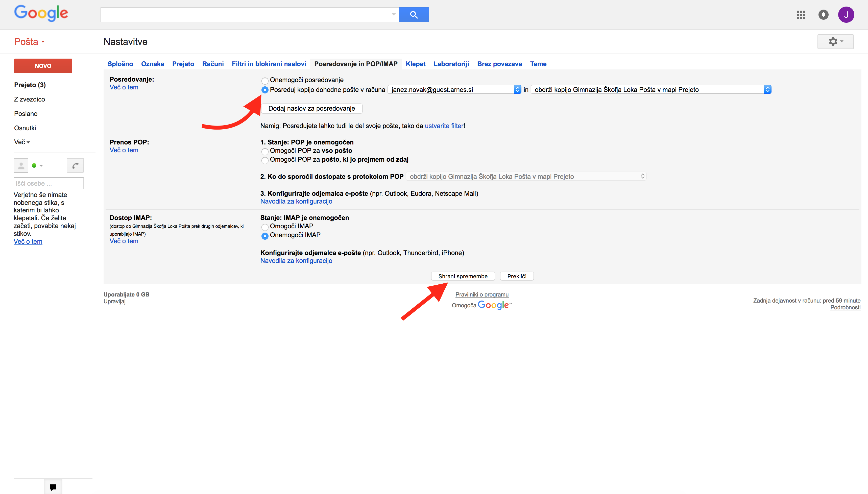Click the chat bubble icon at bottom

[x=53, y=487]
